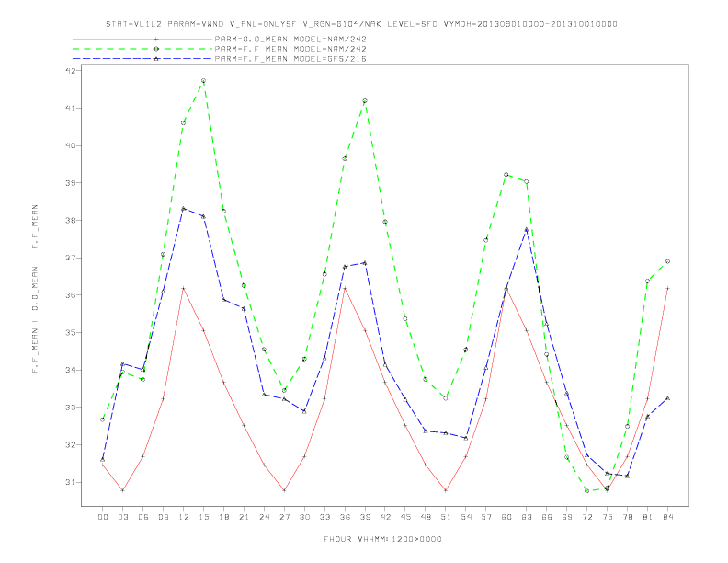Click x-axis forecast hour label 84
The height and width of the screenshot is (563, 728).
[667, 517]
